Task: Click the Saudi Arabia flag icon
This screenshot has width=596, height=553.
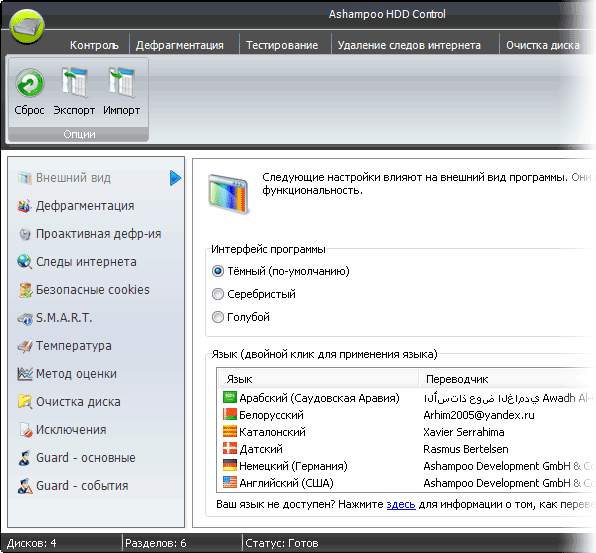Action: tap(230, 398)
